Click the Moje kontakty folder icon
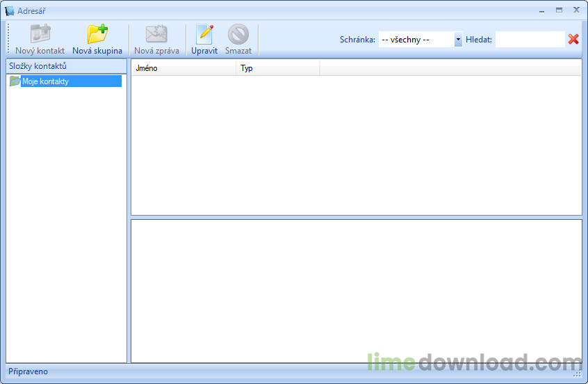Image resolution: width=588 pixels, height=384 pixels. [x=15, y=81]
